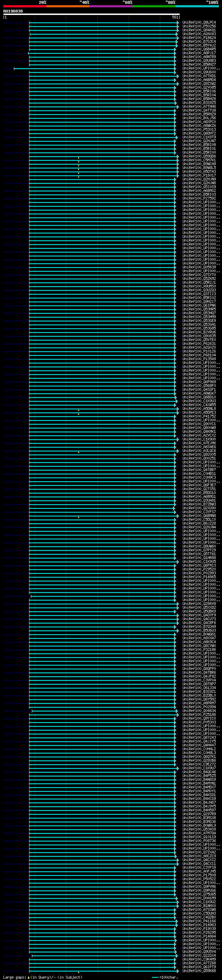
Task: Open hit UniRef100_P25166
Action: (x=199, y=714)
